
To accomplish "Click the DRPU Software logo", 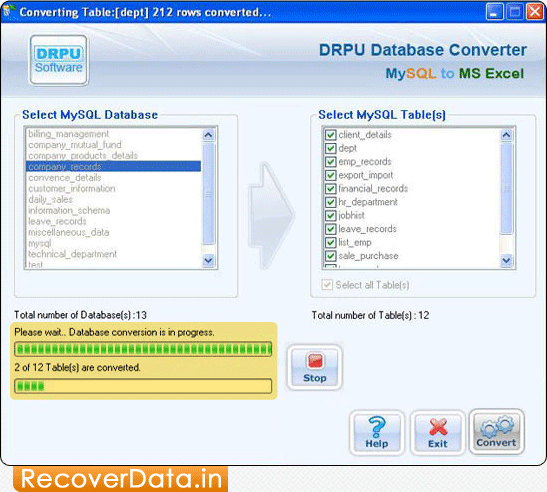I will click(59, 60).
